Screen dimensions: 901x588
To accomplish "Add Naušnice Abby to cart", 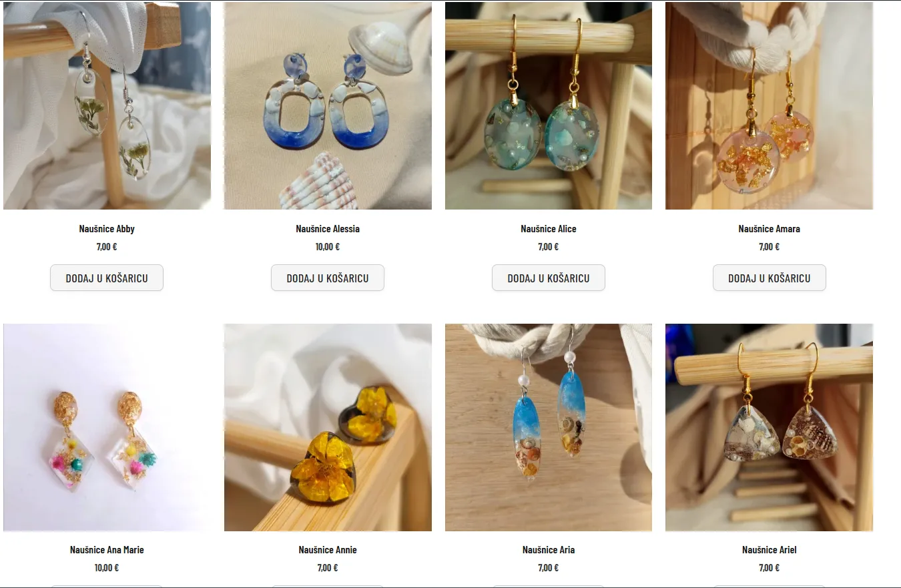I will [107, 278].
